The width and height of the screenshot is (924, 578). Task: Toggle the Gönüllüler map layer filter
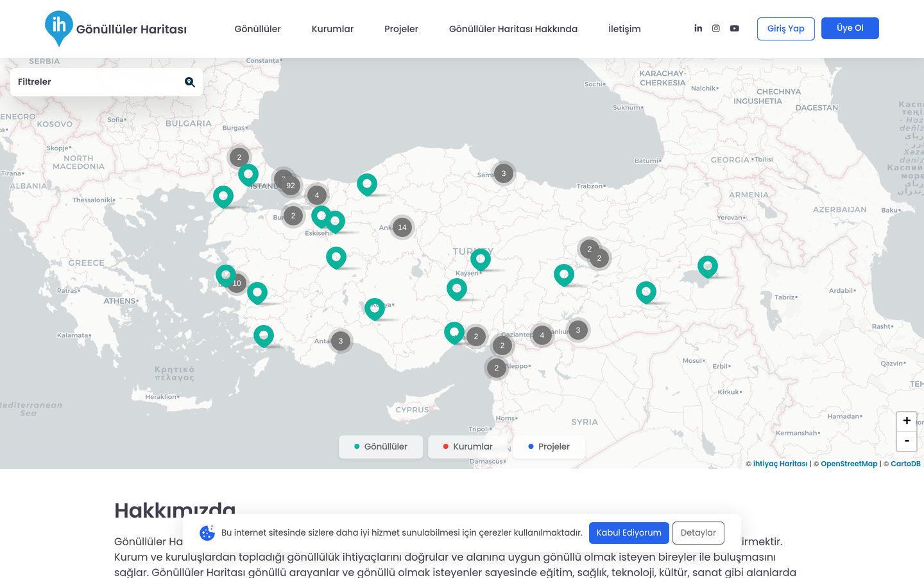coord(381,447)
